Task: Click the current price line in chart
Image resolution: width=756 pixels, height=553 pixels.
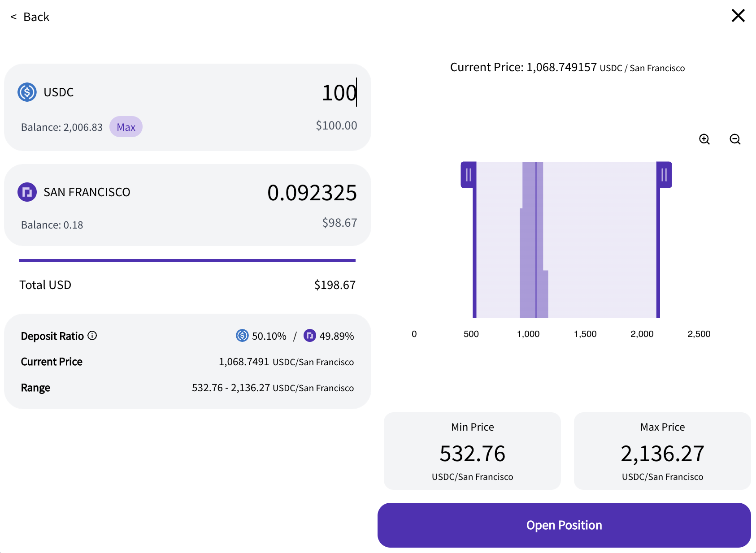Action: pos(536,240)
